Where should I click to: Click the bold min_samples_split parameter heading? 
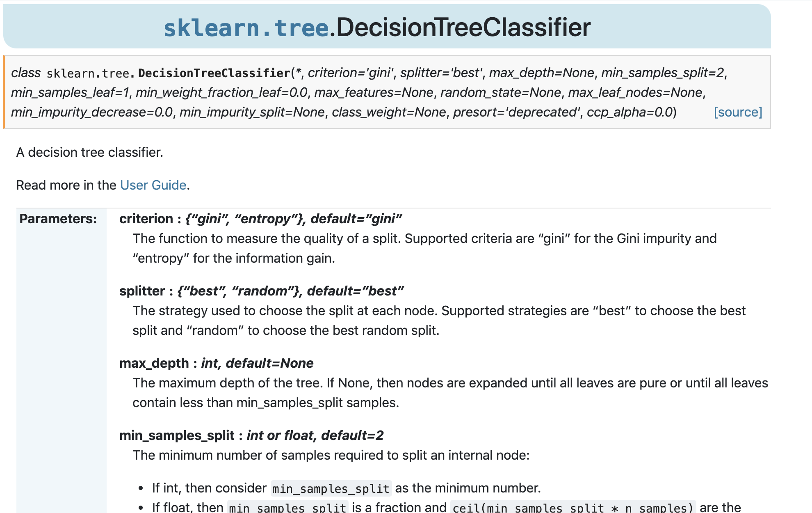177,435
